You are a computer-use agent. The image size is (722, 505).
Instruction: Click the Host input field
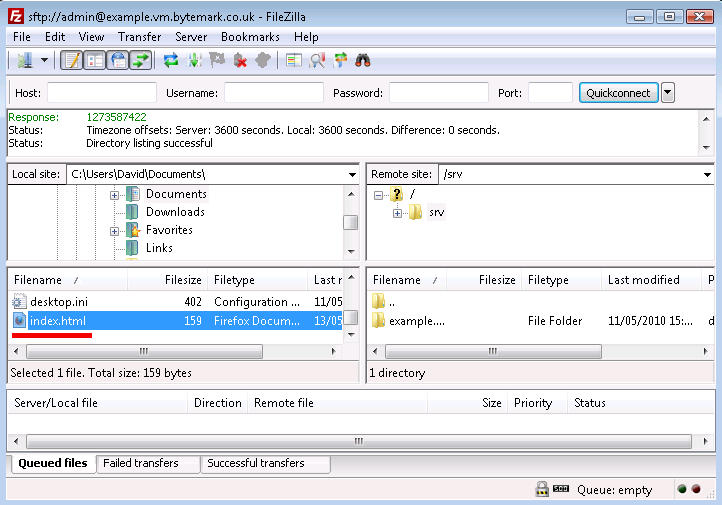[x=102, y=93]
